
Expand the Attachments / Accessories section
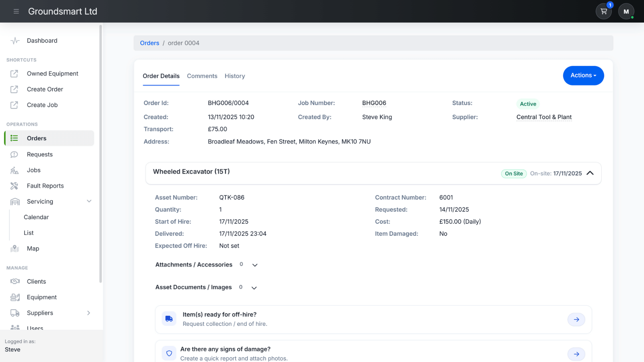tap(255, 265)
